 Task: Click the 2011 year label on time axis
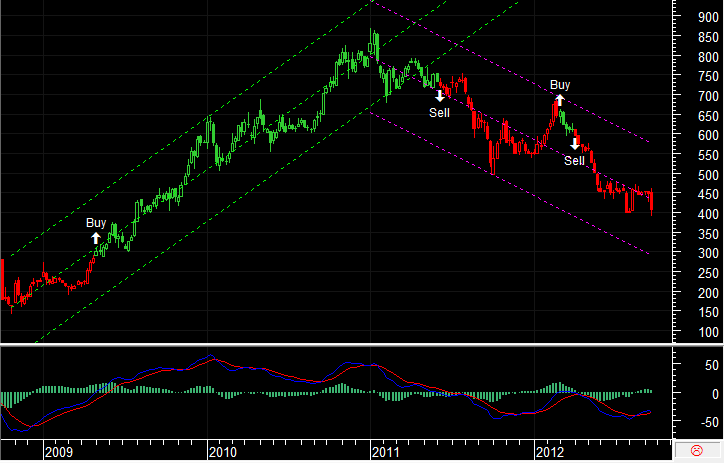(386, 452)
